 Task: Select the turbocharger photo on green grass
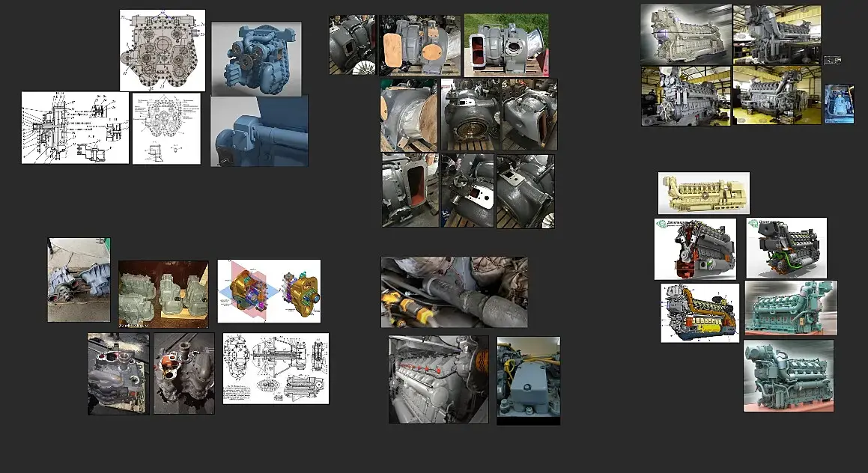coord(506,46)
